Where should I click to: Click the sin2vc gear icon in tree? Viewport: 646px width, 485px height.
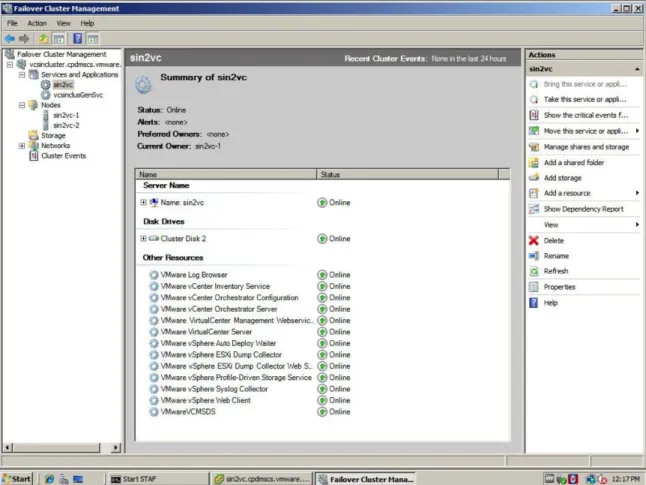pos(45,84)
